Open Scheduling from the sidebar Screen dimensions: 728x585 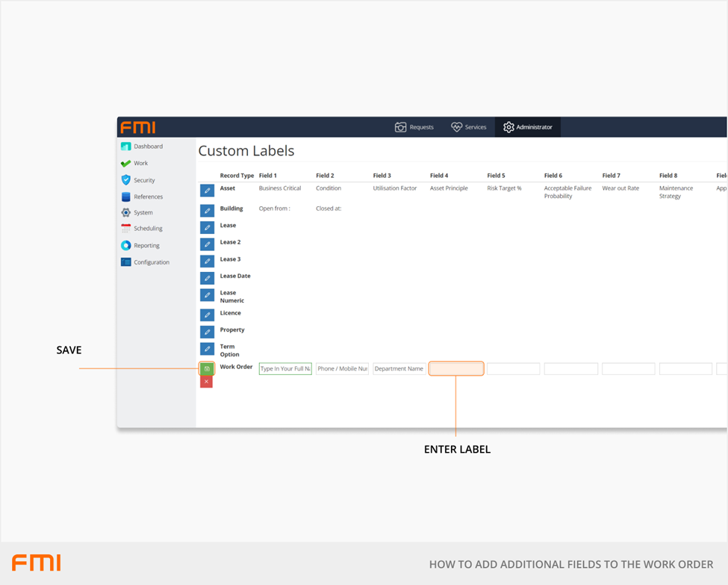[148, 229]
